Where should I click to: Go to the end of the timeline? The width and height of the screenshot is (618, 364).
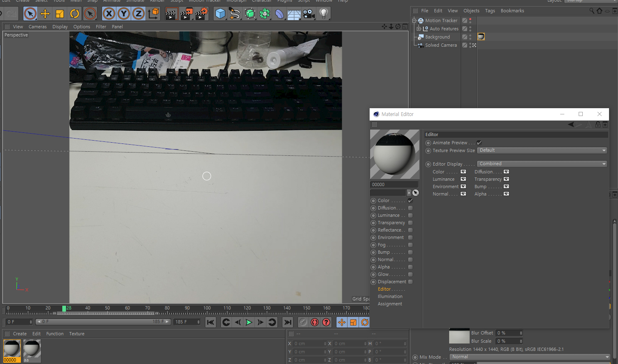[x=288, y=322]
